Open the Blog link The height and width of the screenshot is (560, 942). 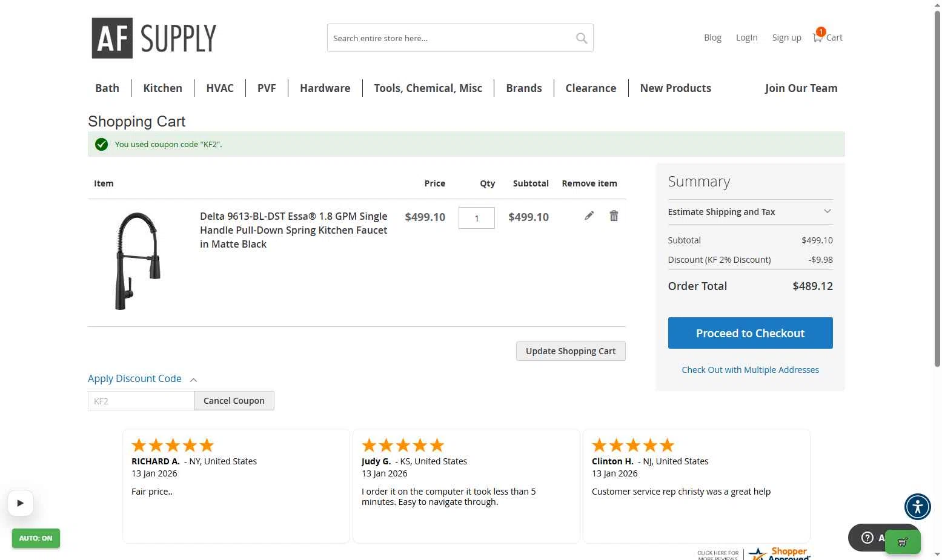[712, 38]
